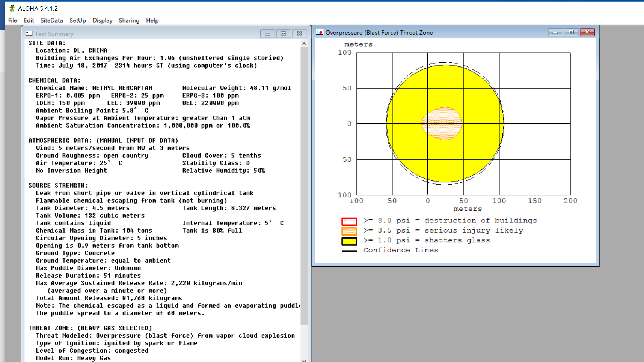Screen dimensions: 644x362
Task: Open the Help menu
Action: tap(152, 20)
